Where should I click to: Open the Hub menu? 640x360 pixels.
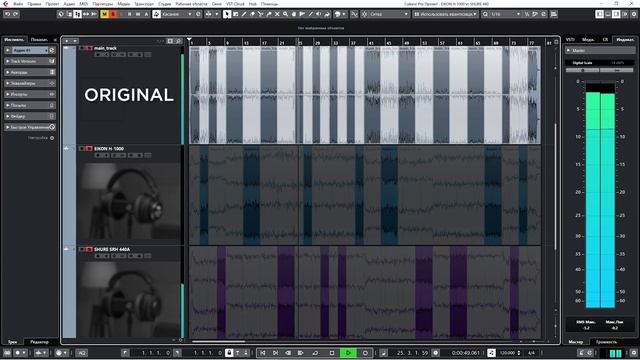[253, 4]
